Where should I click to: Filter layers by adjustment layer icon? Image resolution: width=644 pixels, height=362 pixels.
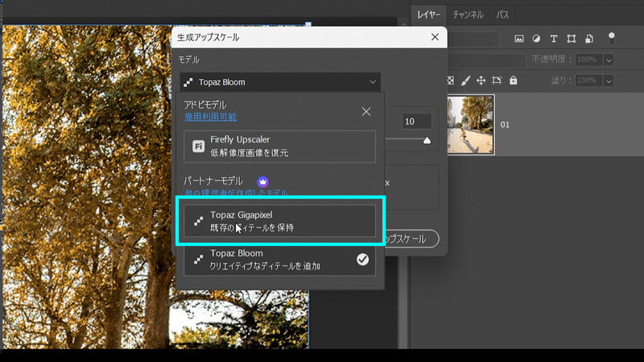(536, 39)
